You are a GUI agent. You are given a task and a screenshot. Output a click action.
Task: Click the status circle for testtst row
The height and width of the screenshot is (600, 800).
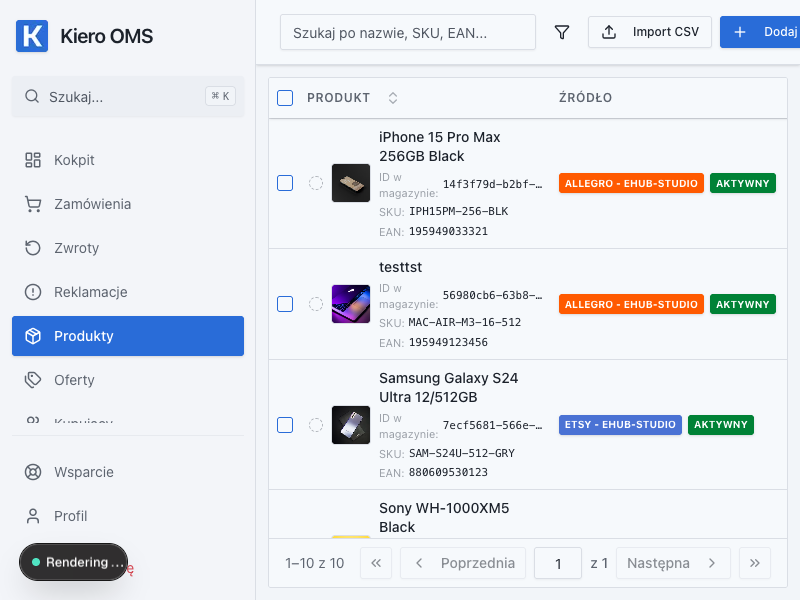(316, 304)
